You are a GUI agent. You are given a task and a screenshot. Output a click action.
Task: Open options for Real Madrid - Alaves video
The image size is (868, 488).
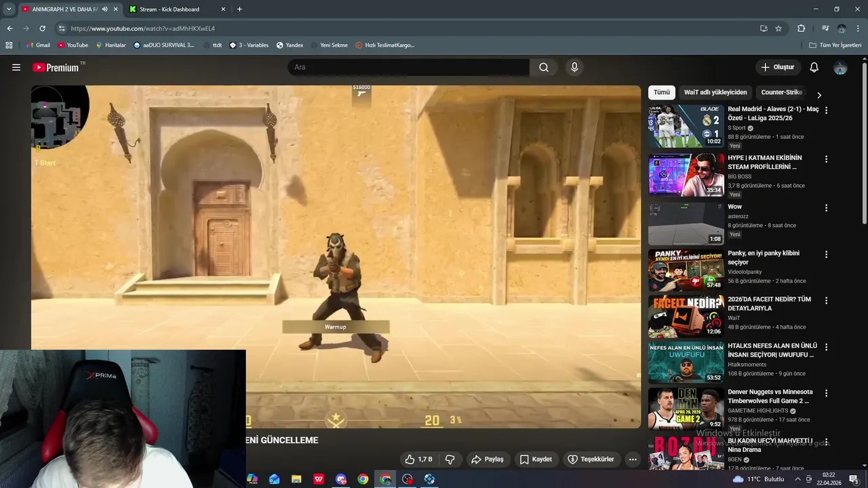(x=826, y=110)
